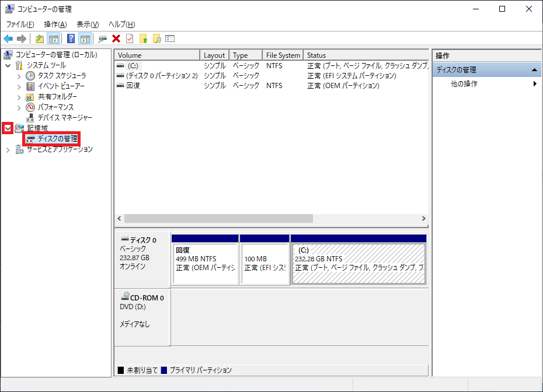
Task: Click the ディスク 0 disk icon
Action: pyautogui.click(x=125, y=239)
